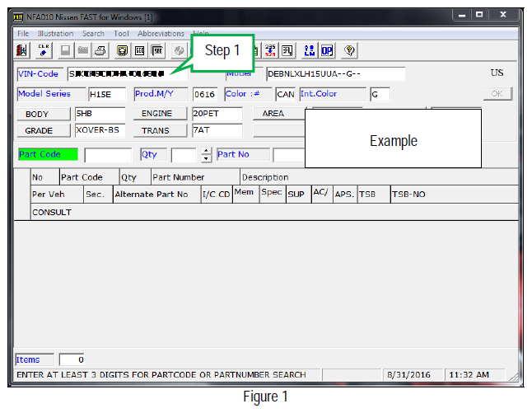Decrease Qty with the down arrow

tap(206, 158)
